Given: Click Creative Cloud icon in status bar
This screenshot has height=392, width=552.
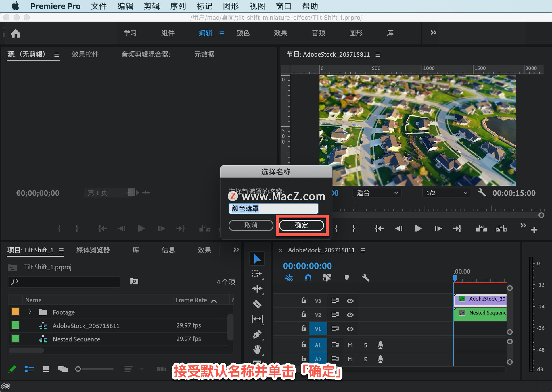Looking at the screenshot, I should point(6,386).
